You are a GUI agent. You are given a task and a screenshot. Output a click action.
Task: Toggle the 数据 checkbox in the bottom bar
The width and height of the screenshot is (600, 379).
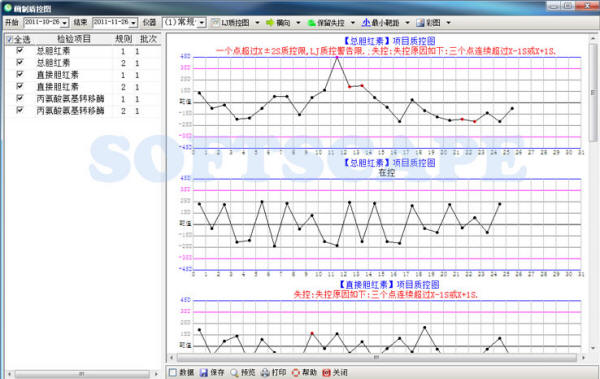click(173, 372)
